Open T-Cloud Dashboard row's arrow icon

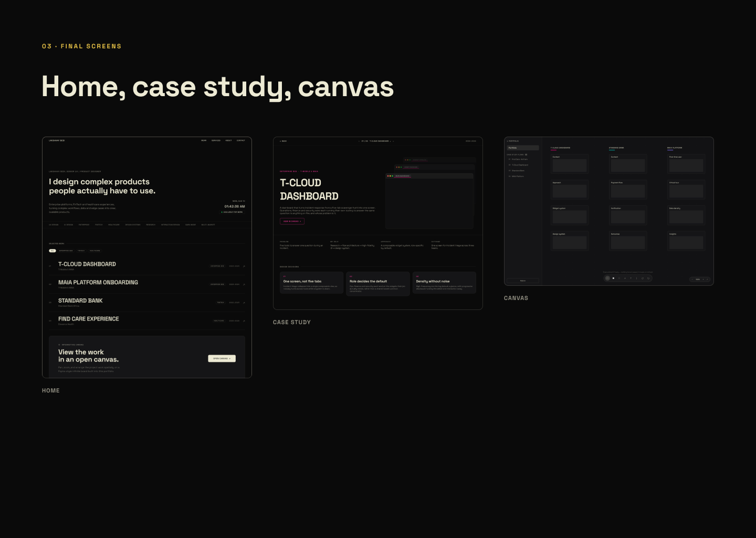point(244,266)
